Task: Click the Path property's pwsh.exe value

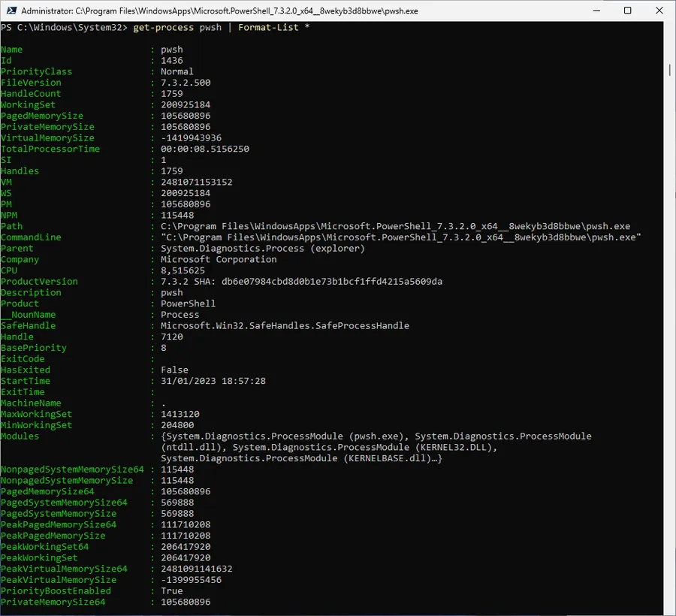Action: (395, 226)
